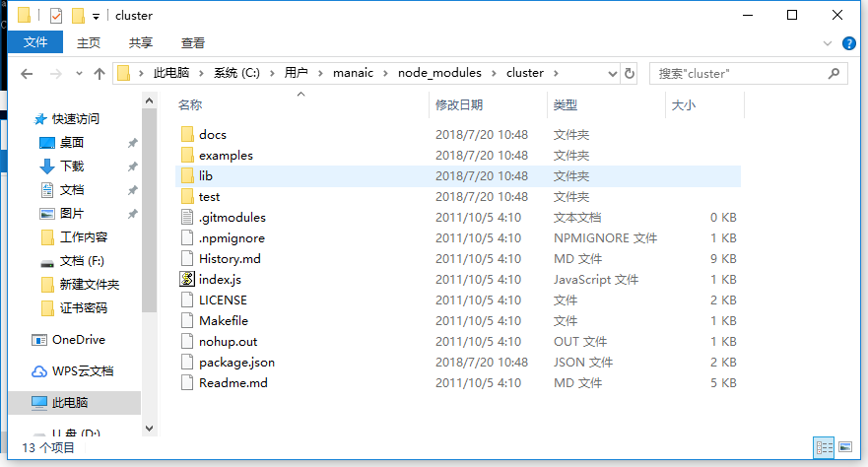Viewport: 868px width, 467px height.
Task: Click the navigation pane scrollbar thumb
Action: tap(149, 211)
